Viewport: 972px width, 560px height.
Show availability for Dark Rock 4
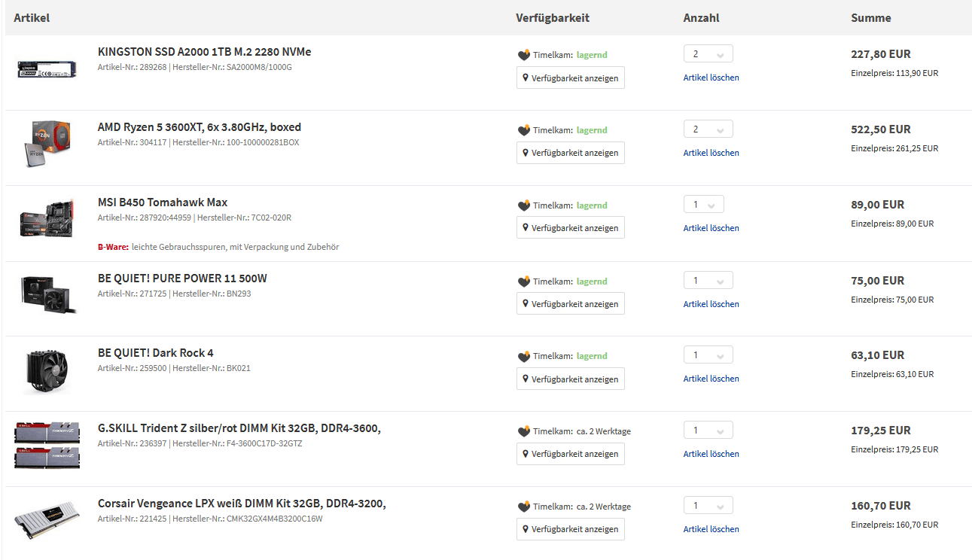(x=571, y=379)
